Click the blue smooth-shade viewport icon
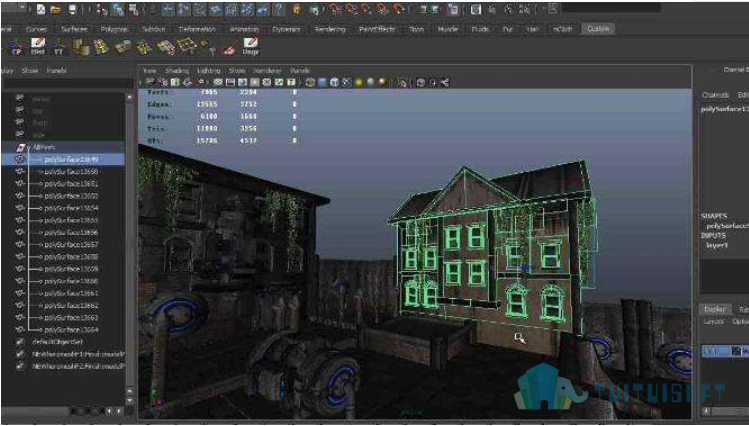Image resolution: width=749 pixels, height=426 pixels. tap(322, 82)
